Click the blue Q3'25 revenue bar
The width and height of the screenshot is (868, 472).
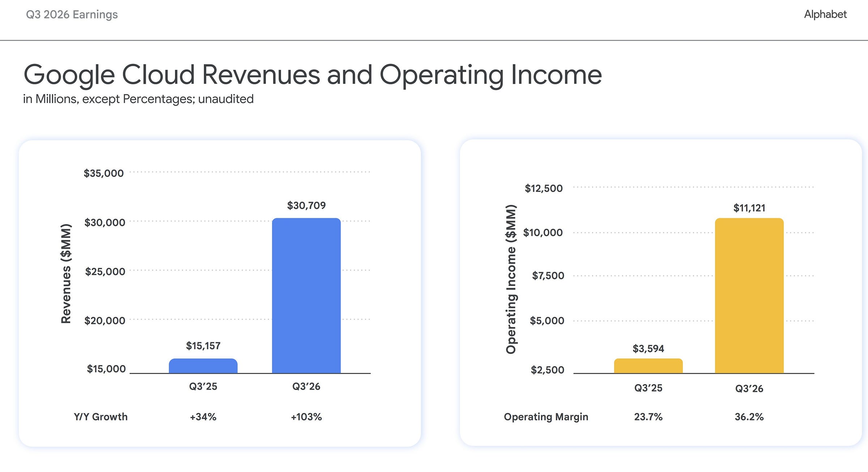(203, 366)
